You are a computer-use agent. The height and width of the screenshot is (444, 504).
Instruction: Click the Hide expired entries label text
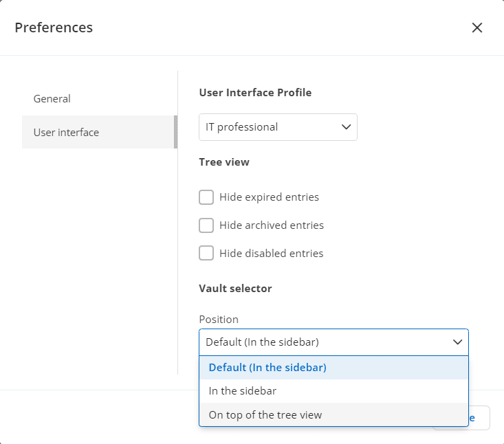click(269, 197)
